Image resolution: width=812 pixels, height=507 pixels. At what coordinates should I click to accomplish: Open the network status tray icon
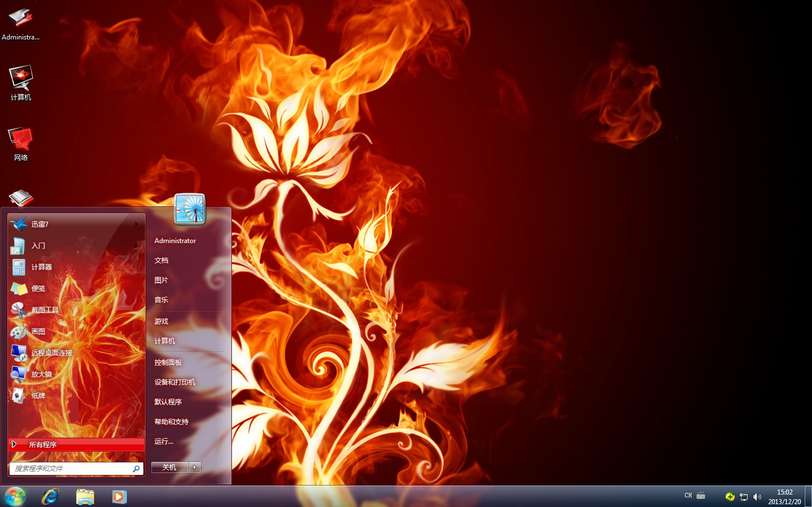click(744, 497)
